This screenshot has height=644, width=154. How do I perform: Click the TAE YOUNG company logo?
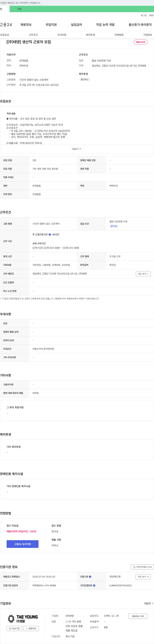pyautogui.click(x=22, y=619)
